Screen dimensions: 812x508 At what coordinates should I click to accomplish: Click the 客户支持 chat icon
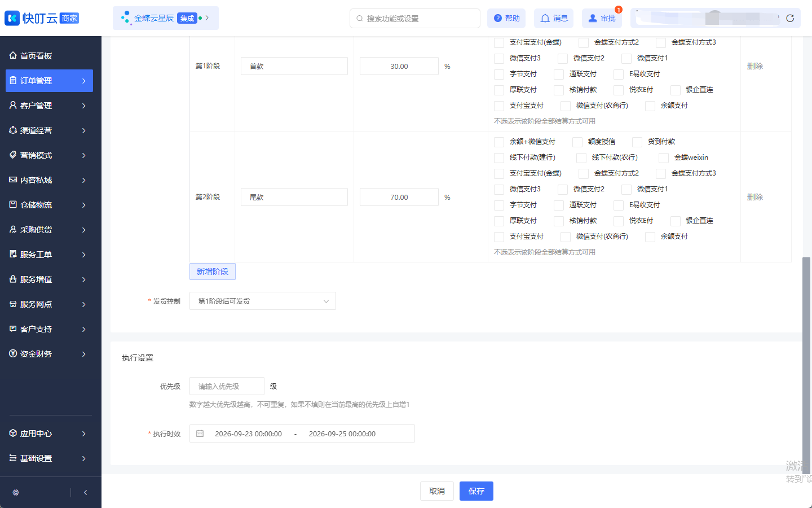13,329
